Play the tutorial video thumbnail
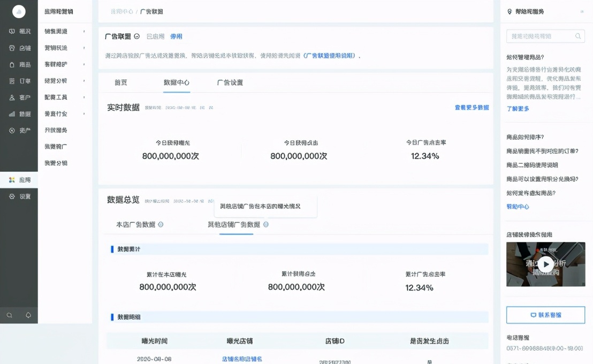Image resolution: width=593 pixels, height=364 pixels. 545,264
